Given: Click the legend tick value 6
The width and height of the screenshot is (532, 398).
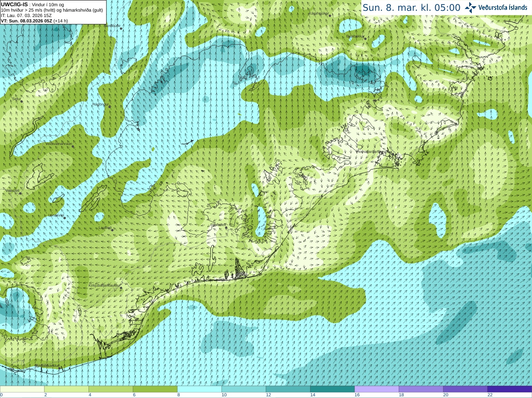Looking at the screenshot, I should 134,395.
